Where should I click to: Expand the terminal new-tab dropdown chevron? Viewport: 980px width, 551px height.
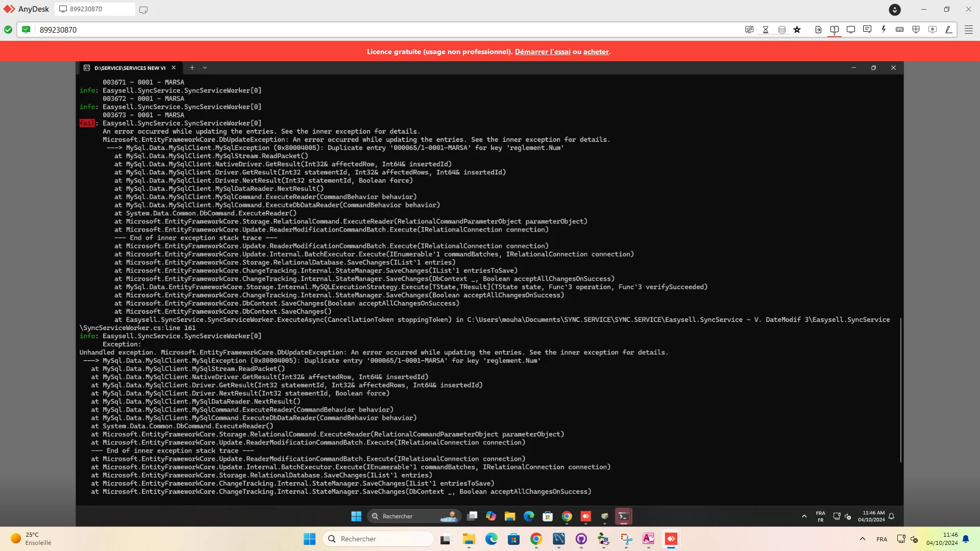(205, 68)
